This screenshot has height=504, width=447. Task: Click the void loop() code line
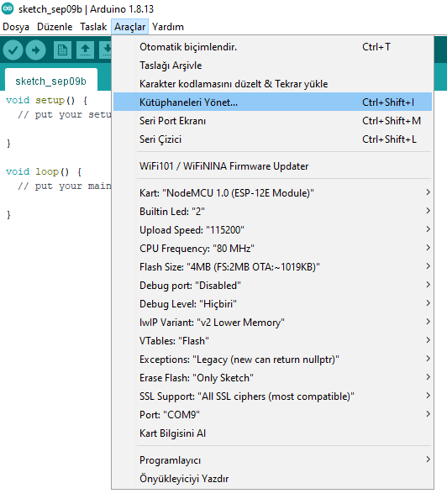point(44,171)
